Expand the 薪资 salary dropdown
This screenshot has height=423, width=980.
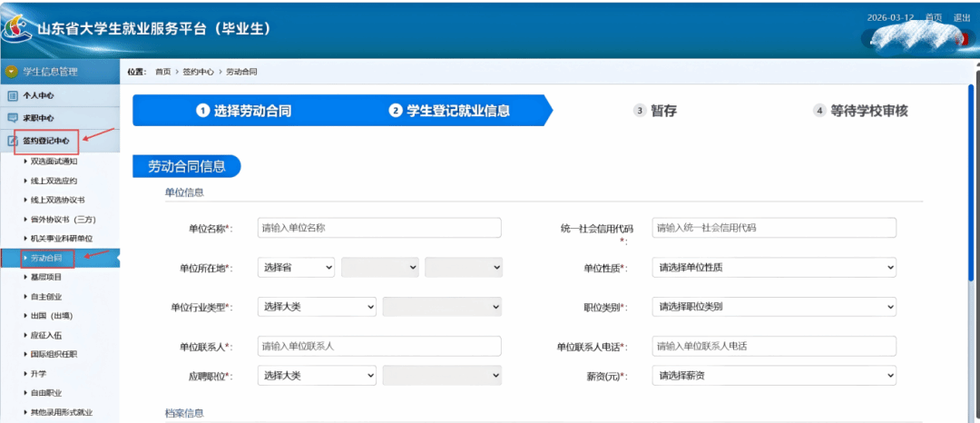[774, 375]
